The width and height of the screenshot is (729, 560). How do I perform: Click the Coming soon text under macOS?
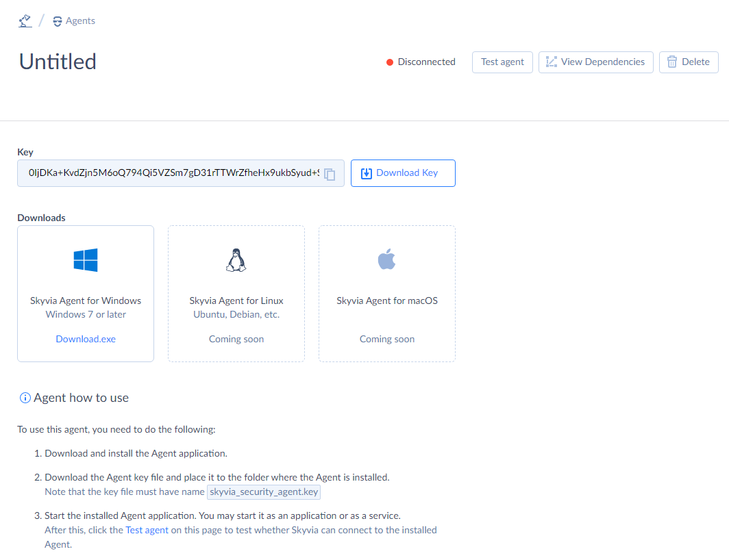point(387,340)
